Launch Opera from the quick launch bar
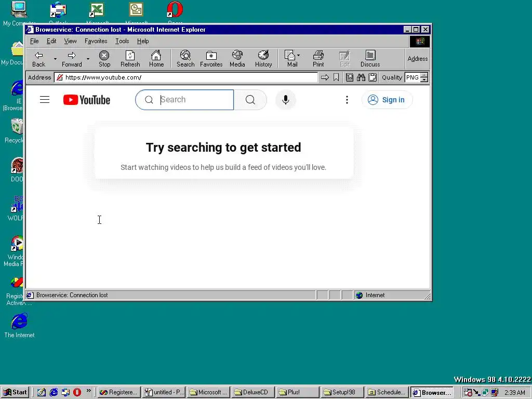Viewport: 532px width, 399px height. click(77, 392)
